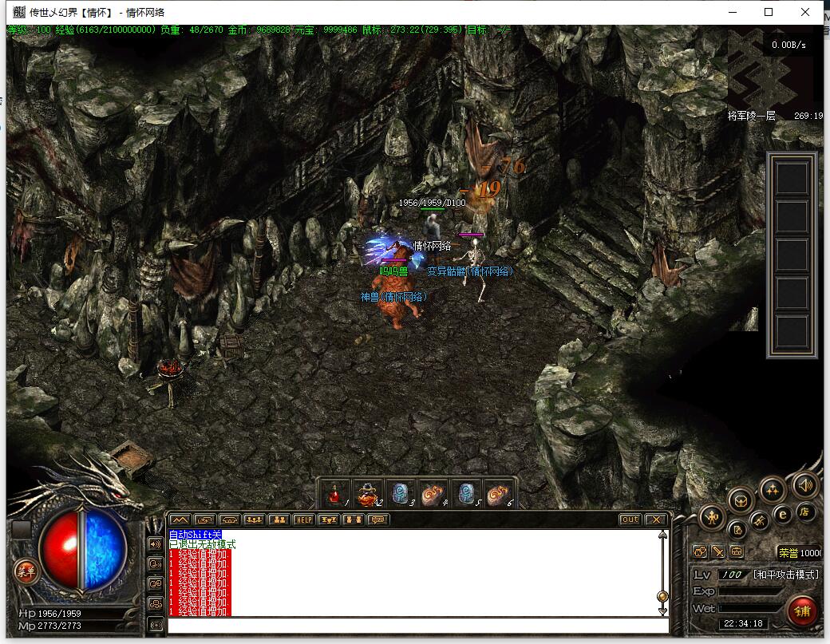The width and height of the screenshot is (830, 644).
Task: Click the '鸣鸣兽' monster name
Action: [x=393, y=271]
